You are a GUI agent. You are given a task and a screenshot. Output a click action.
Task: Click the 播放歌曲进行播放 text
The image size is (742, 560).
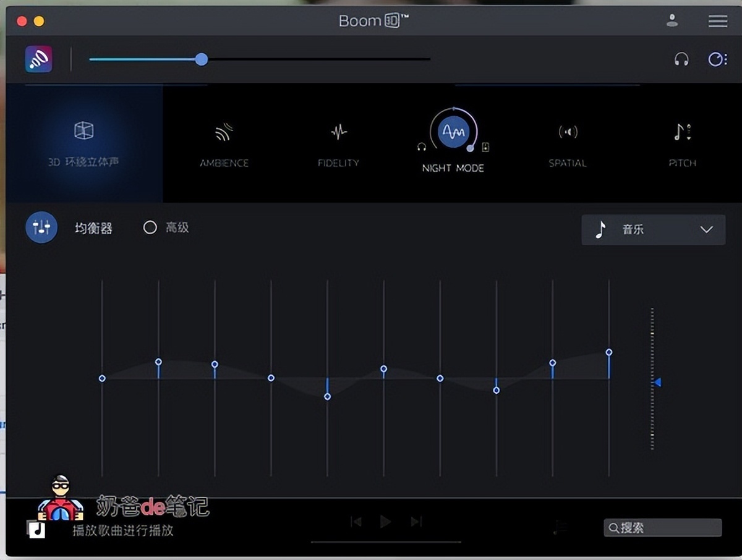pos(123,530)
